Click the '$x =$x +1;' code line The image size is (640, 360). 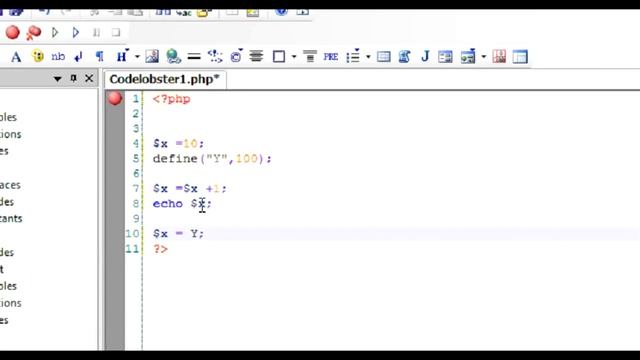click(189, 189)
